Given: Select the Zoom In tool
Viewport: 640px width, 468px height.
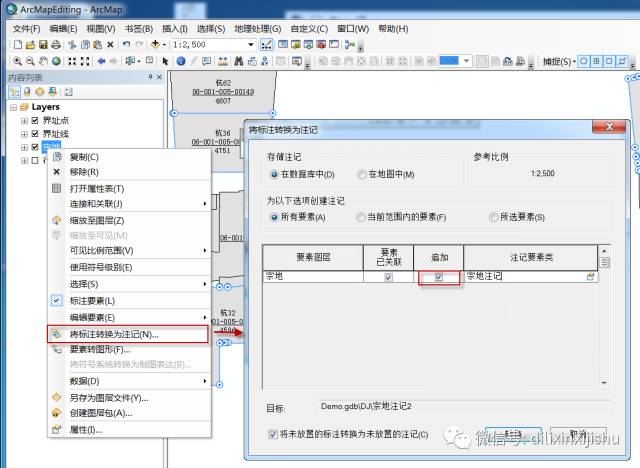Looking at the screenshot, I should tap(17, 61).
